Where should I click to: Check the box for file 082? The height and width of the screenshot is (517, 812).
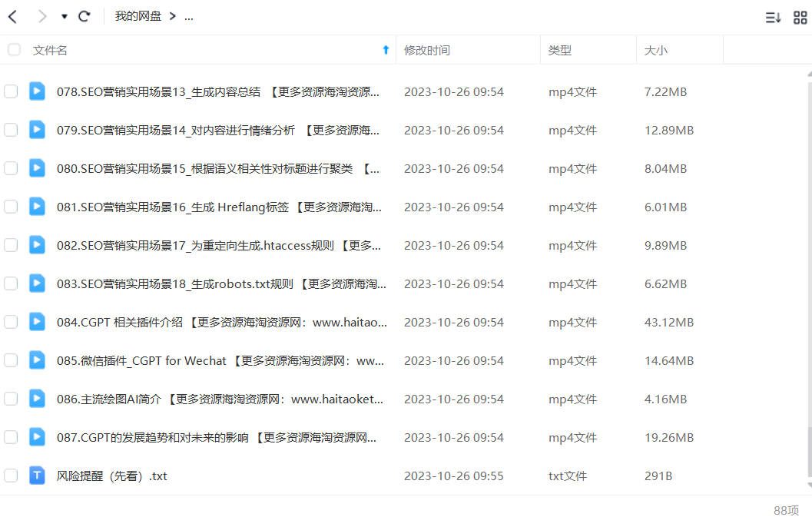pos(11,245)
